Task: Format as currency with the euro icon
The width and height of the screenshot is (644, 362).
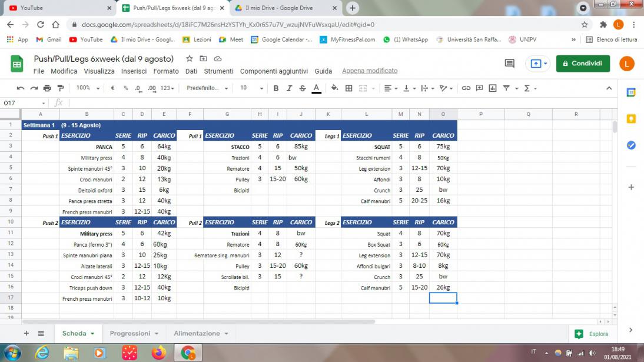Action: tap(112, 88)
